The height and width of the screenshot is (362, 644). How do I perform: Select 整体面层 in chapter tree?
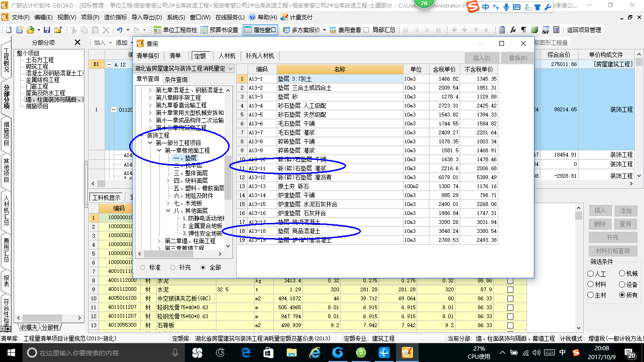[x=190, y=173]
